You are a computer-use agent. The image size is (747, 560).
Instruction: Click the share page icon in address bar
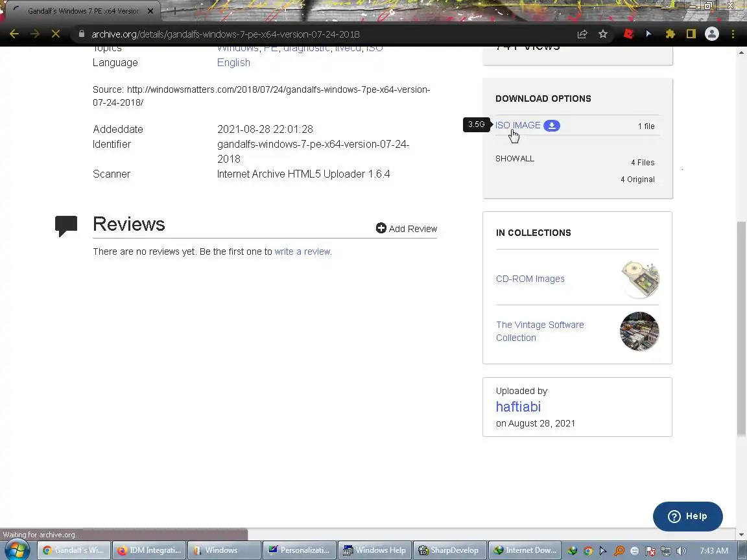click(582, 34)
